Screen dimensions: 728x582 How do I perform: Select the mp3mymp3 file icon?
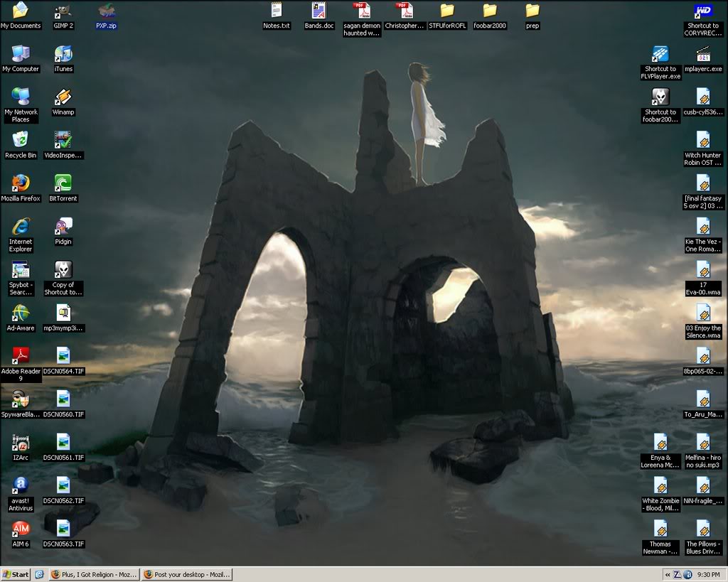[63, 313]
